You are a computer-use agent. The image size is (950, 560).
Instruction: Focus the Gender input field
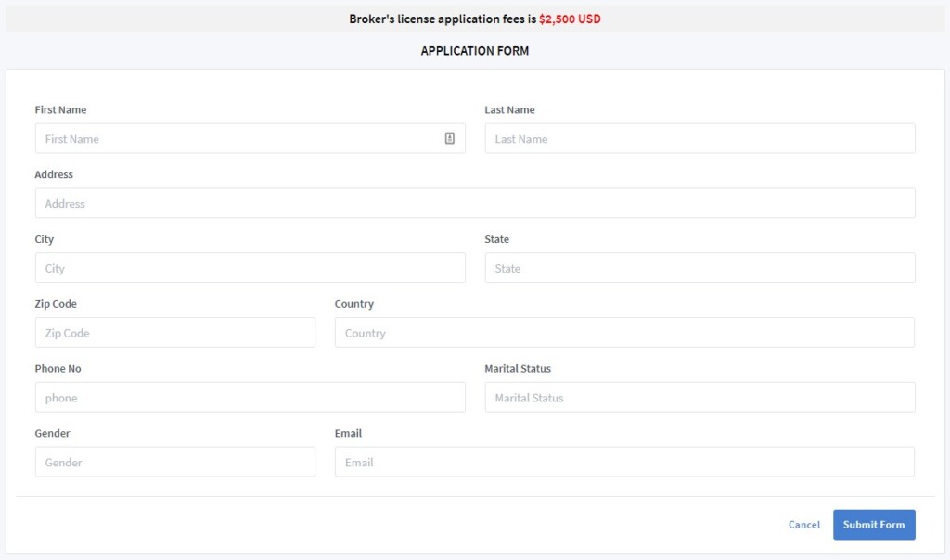175,462
